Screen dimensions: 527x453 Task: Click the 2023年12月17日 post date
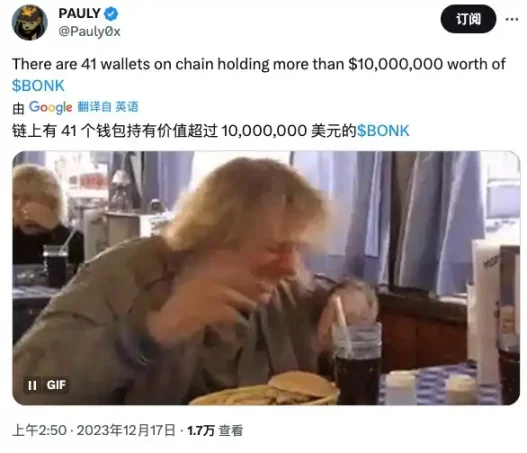coord(126,430)
